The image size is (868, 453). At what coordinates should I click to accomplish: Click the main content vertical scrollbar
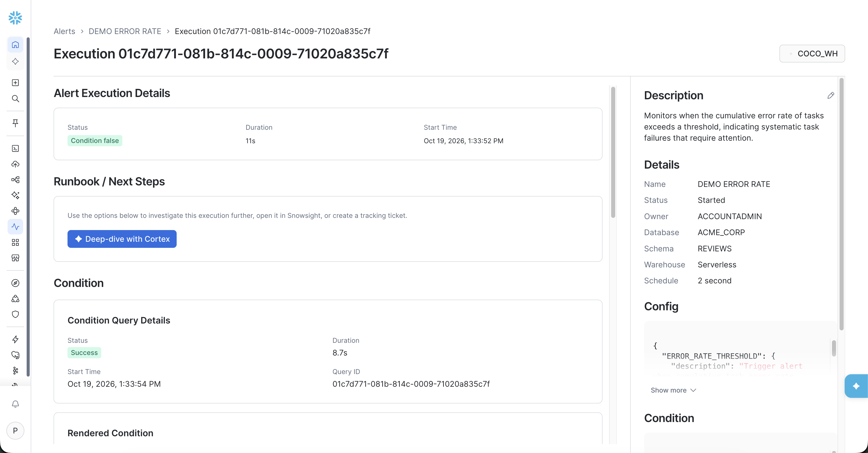(613, 152)
